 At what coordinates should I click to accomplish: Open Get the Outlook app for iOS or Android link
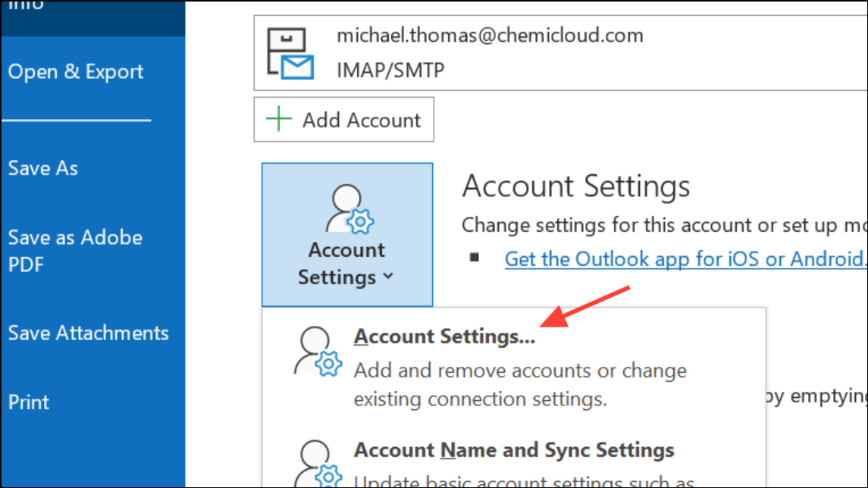tap(686, 259)
